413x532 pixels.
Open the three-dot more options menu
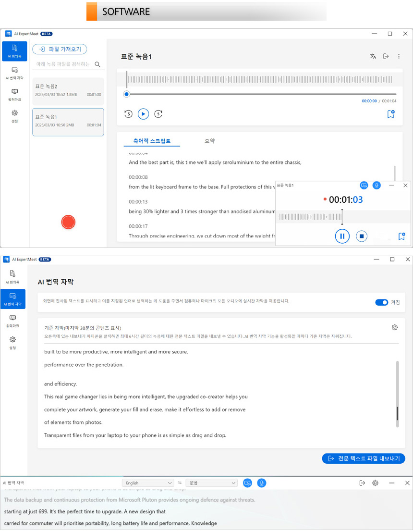(399, 56)
